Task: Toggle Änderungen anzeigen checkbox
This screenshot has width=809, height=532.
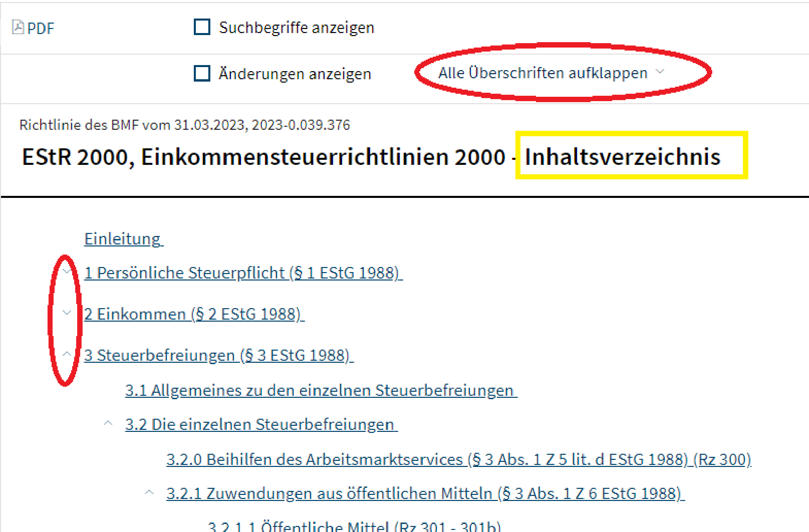Action: tap(202, 73)
